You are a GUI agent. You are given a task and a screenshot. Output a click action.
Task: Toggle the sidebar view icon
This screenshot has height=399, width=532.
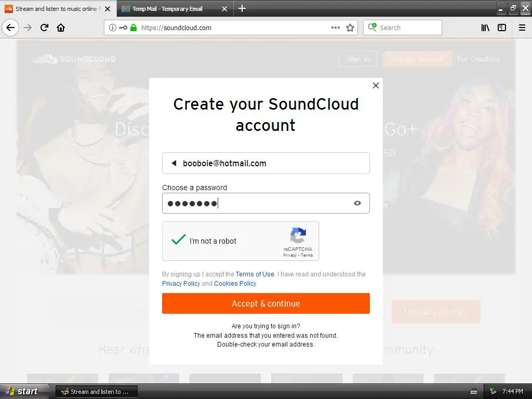click(x=502, y=28)
